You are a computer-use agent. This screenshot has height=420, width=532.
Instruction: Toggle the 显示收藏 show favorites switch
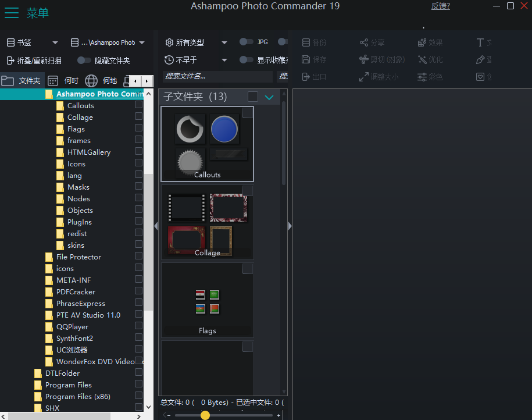tap(247, 60)
